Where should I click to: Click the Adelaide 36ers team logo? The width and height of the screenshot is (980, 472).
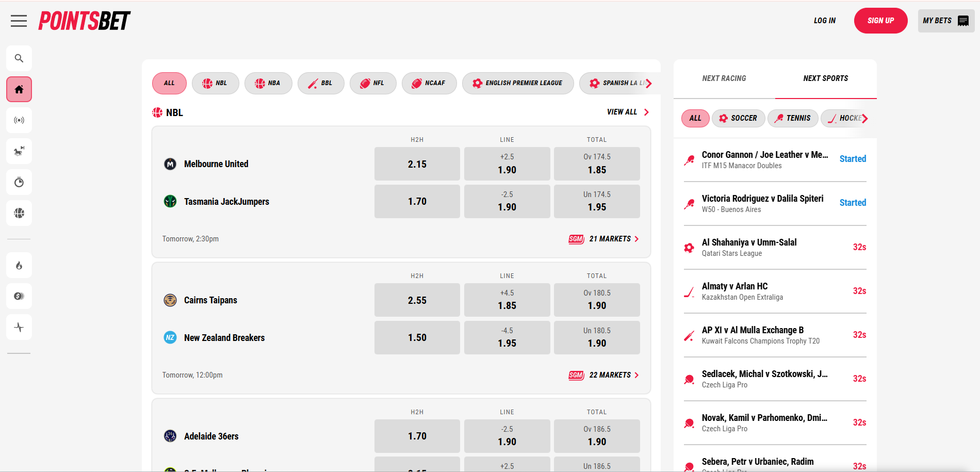170,436
